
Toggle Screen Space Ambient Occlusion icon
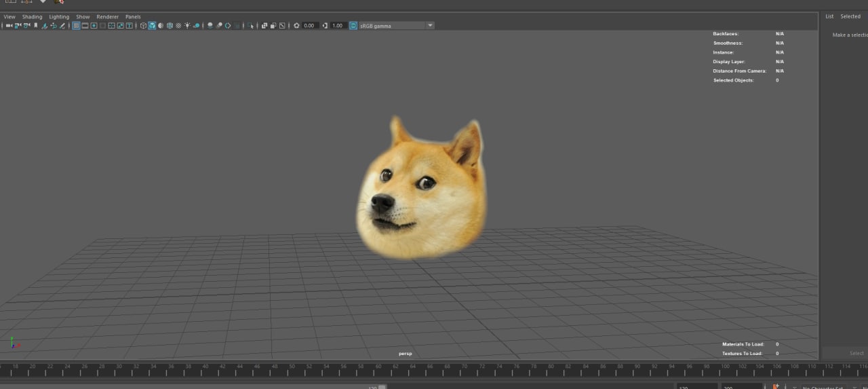210,25
